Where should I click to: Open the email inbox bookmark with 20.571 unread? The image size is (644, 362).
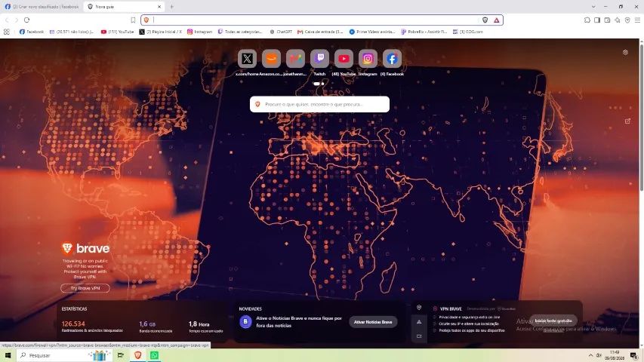coord(72,32)
